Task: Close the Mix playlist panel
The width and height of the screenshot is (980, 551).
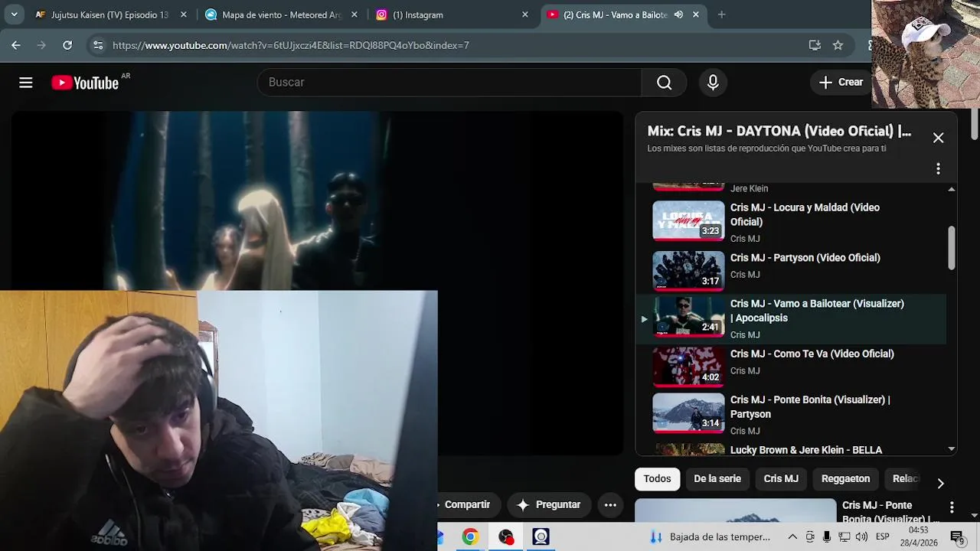Action: [938, 138]
